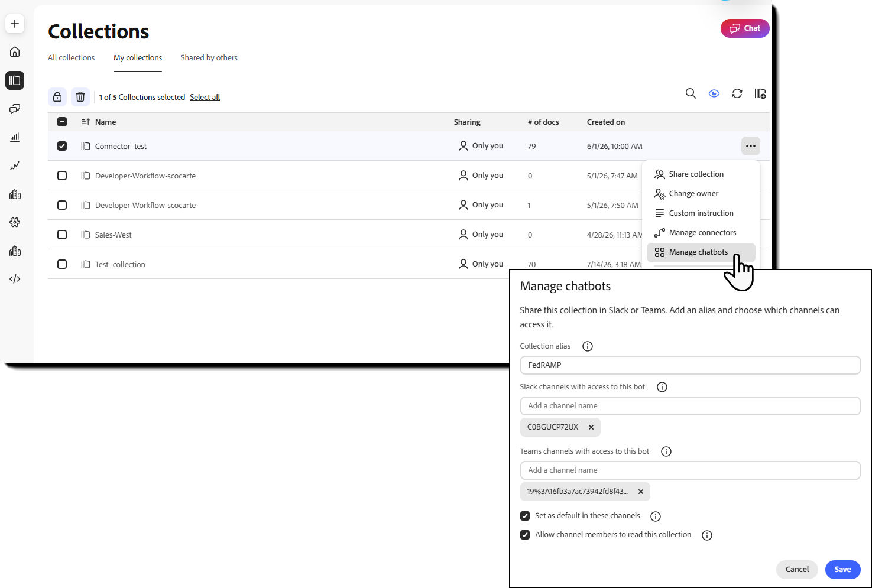872x588 pixels.
Task: Toggle the header select-all checkbox
Action: [x=62, y=122]
